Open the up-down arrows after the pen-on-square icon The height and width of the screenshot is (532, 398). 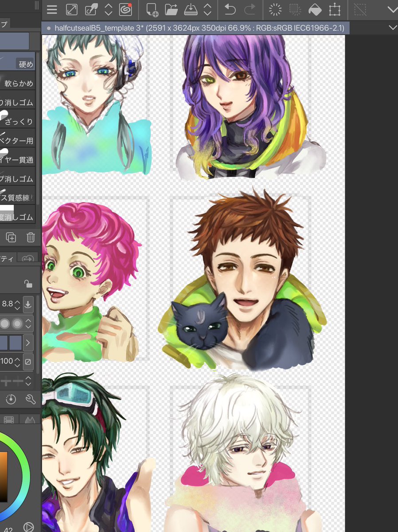108,9
